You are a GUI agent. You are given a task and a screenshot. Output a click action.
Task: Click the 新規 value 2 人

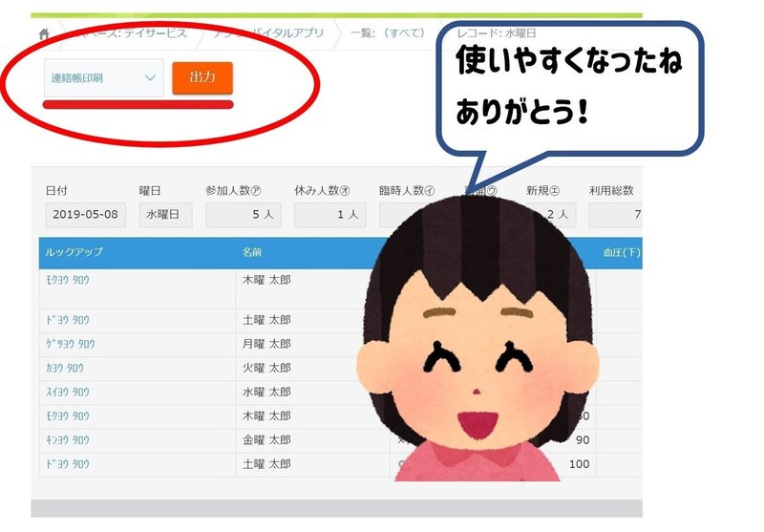pyautogui.click(x=557, y=215)
